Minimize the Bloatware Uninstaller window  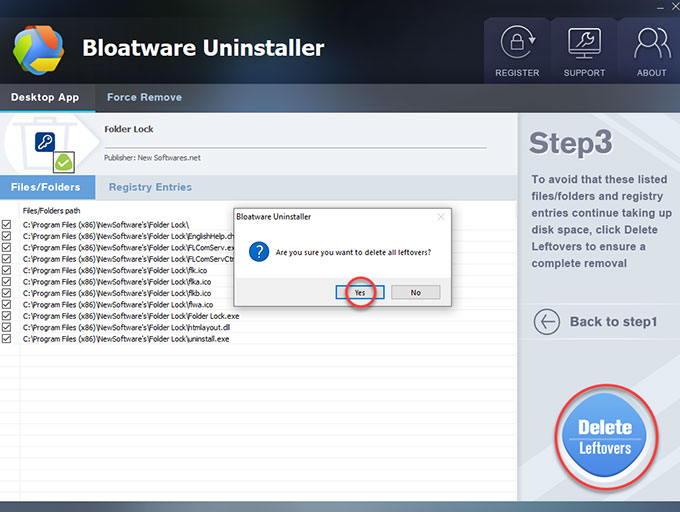[660, 7]
